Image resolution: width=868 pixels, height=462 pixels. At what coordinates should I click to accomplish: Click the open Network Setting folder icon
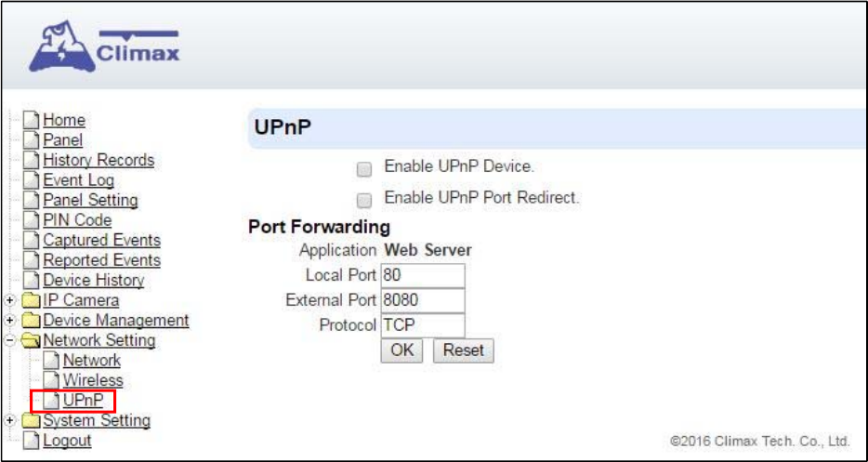(31, 340)
